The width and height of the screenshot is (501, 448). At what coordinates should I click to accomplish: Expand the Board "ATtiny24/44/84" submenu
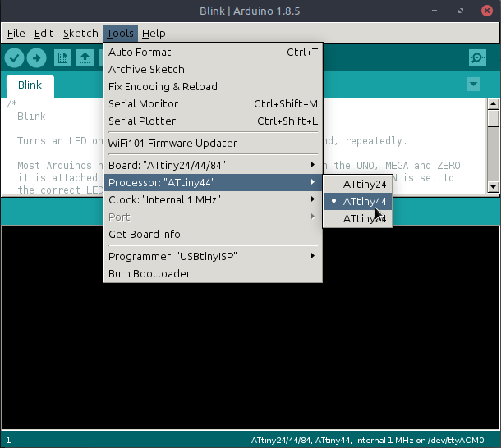(213, 165)
